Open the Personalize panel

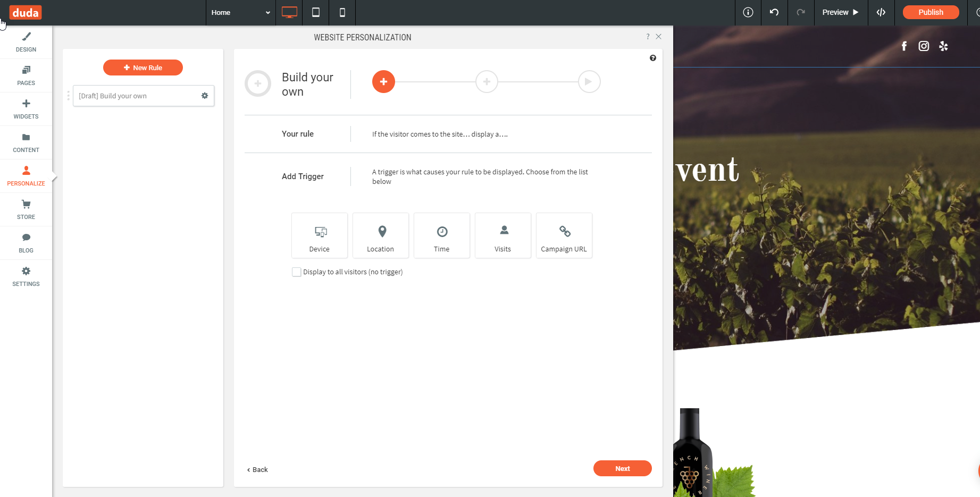[26, 176]
